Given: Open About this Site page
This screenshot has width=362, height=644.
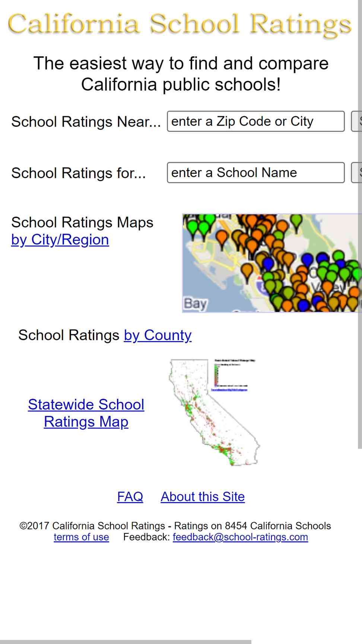Looking at the screenshot, I should (x=203, y=496).
